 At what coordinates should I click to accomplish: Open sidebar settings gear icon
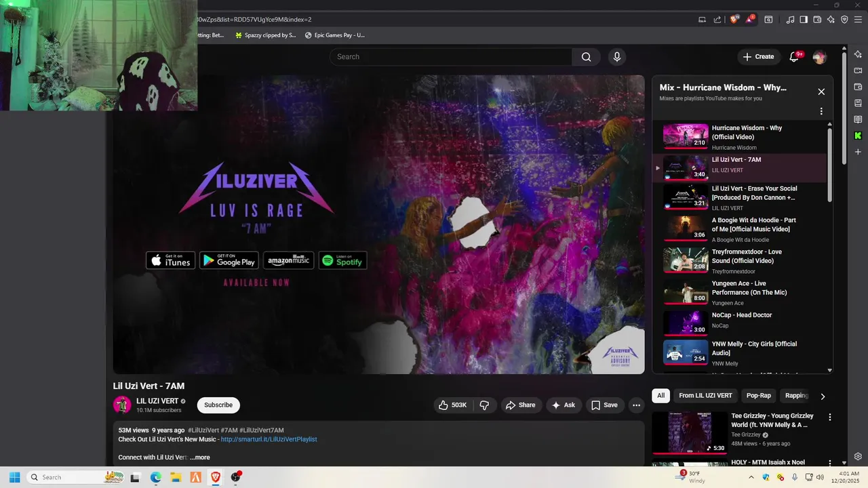tap(858, 456)
